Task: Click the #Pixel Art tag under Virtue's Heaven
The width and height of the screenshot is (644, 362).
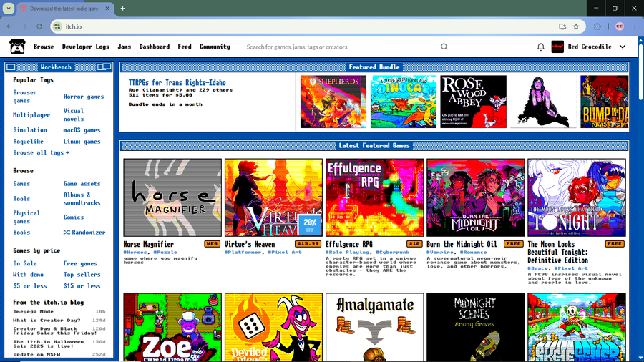Action: pyautogui.click(x=285, y=252)
